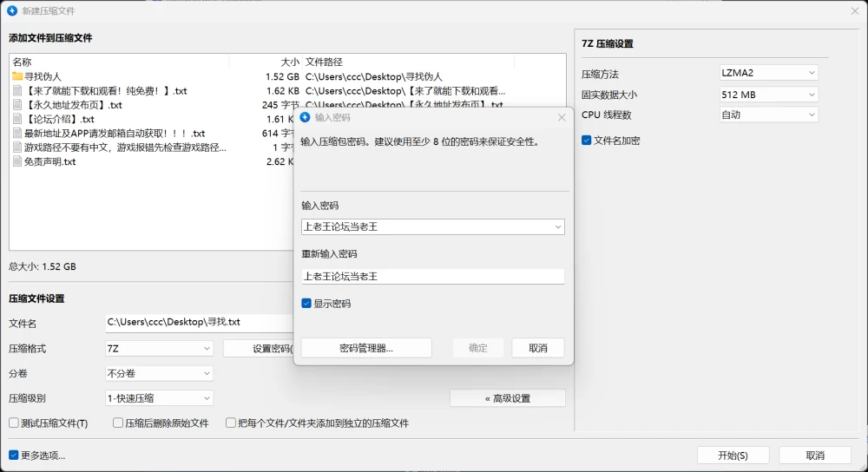Close the 输入密码 dialog

point(562,117)
